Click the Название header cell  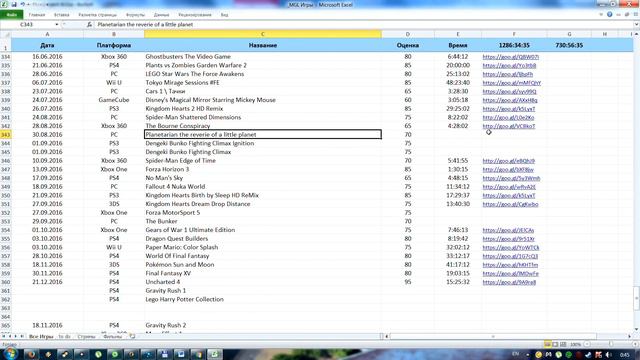(263, 45)
